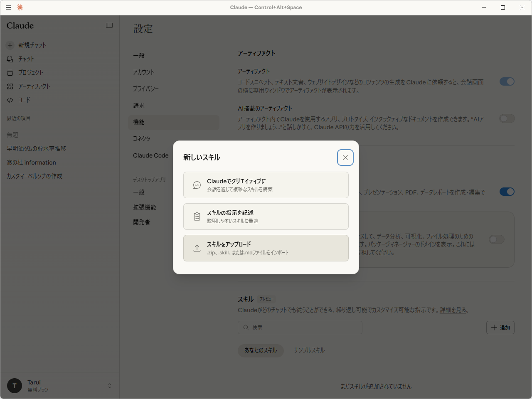Screen dimensions: 532x399
Task: Select the アーティファクト sidebar item
Action: pos(34,86)
